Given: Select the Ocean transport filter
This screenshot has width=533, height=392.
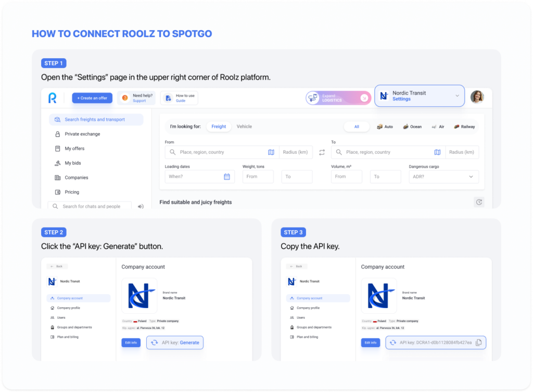Looking at the screenshot, I should click(412, 127).
